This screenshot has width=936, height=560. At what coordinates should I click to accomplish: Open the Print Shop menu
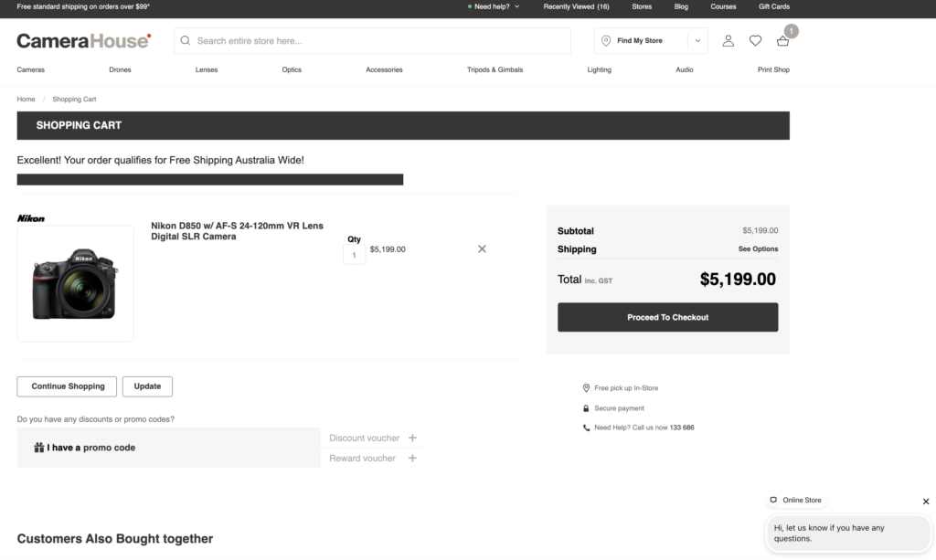click(773, 69)
